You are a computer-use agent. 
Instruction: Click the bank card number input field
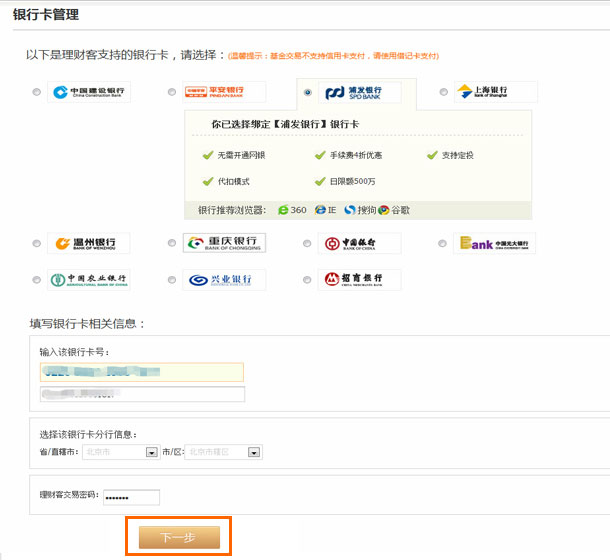point(142,372)
